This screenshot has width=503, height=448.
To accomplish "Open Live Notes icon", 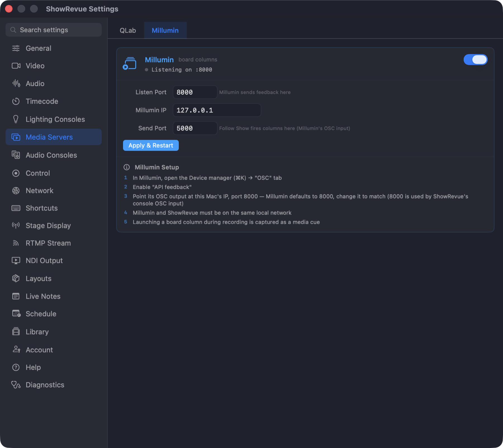I will point(16,296).
